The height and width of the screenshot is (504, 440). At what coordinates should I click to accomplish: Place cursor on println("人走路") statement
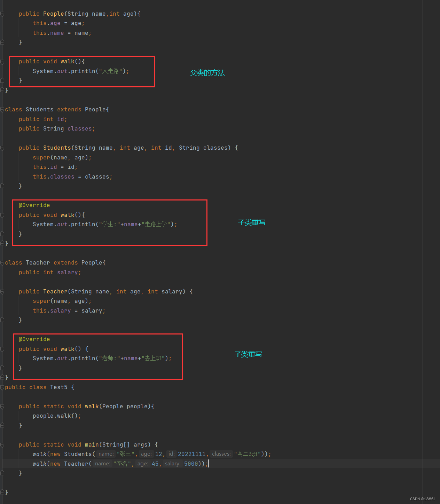(x=81, y=71)
